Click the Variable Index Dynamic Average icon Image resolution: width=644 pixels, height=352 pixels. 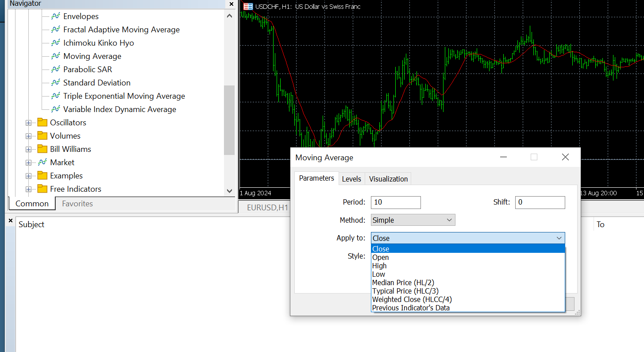(56, 109)
